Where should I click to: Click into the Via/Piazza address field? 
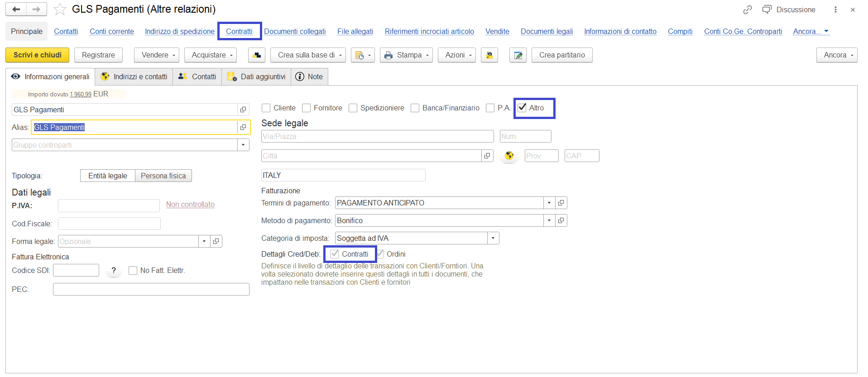click(x=378, y=136)
